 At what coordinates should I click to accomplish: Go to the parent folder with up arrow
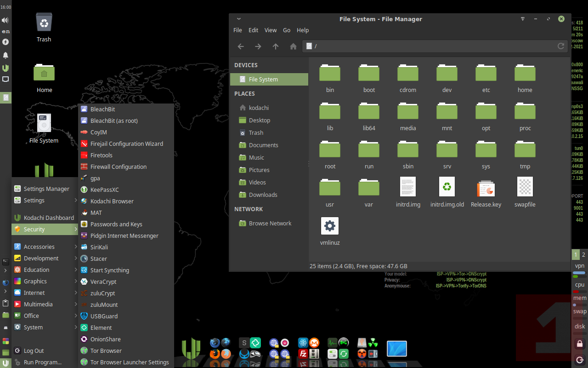(x=276, y=46)
